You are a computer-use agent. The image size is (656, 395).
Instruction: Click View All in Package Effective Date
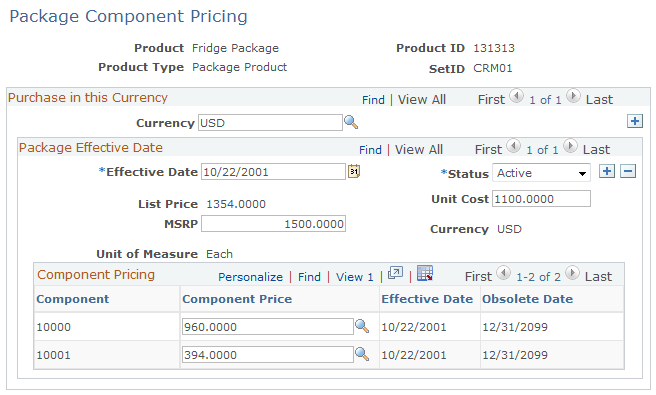(x=419, y=150)
